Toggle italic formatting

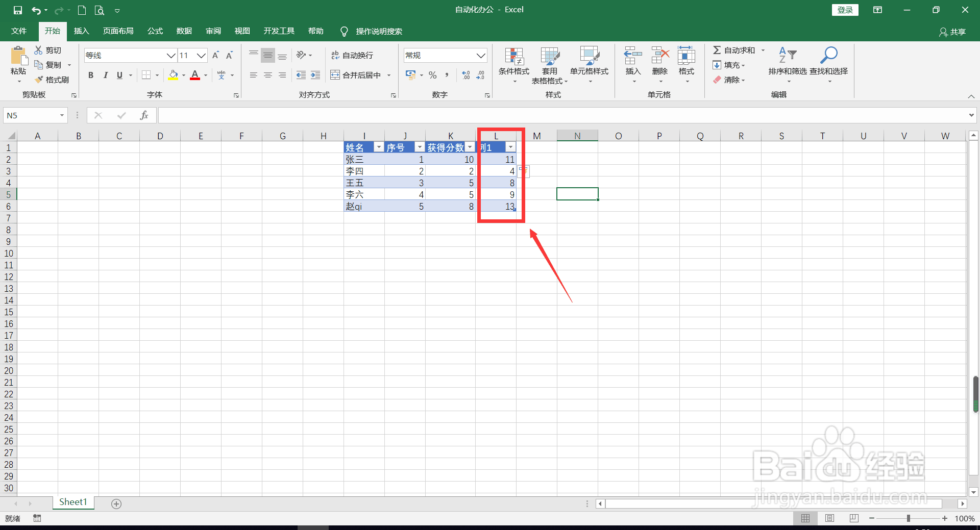click(105, 75)
